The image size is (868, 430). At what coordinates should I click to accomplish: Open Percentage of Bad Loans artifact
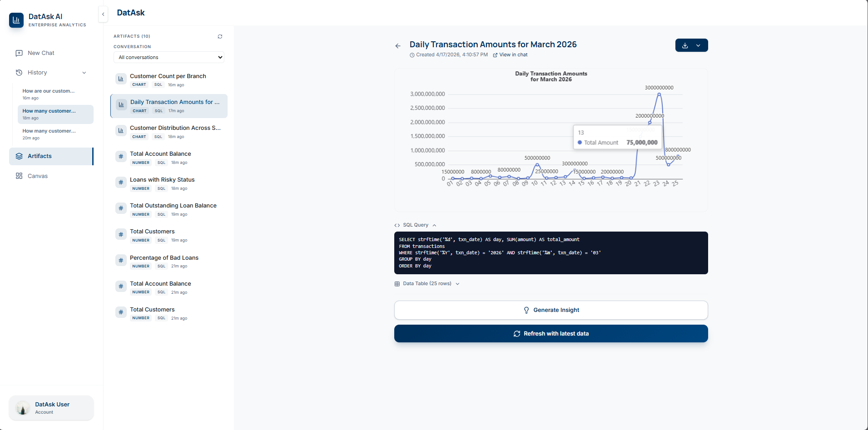tap(169, 262)
